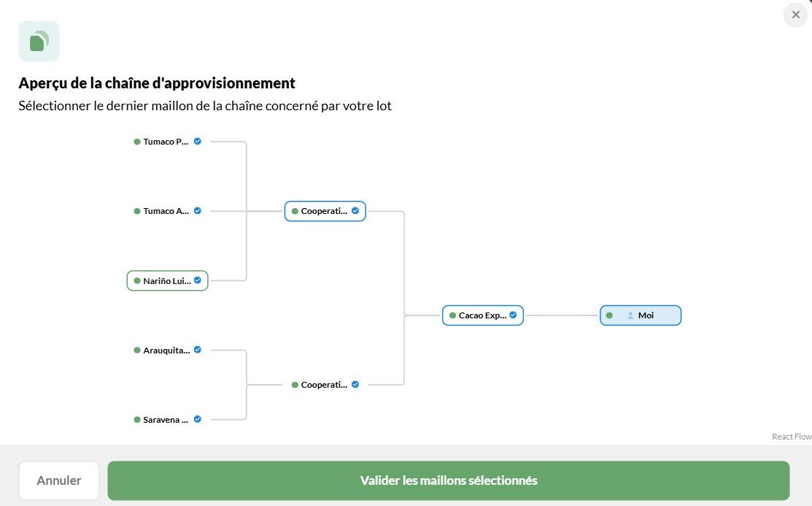Click verified badge next to Tumaco A...

197,210
